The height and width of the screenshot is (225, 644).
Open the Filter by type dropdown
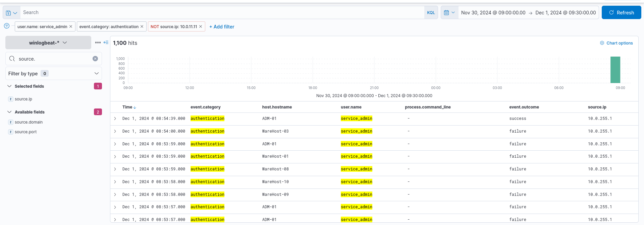pyautogui.click(x=54, y=73)
